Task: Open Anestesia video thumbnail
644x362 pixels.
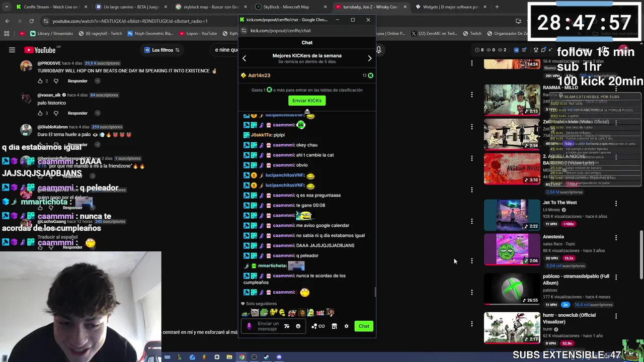Action: 512,249
